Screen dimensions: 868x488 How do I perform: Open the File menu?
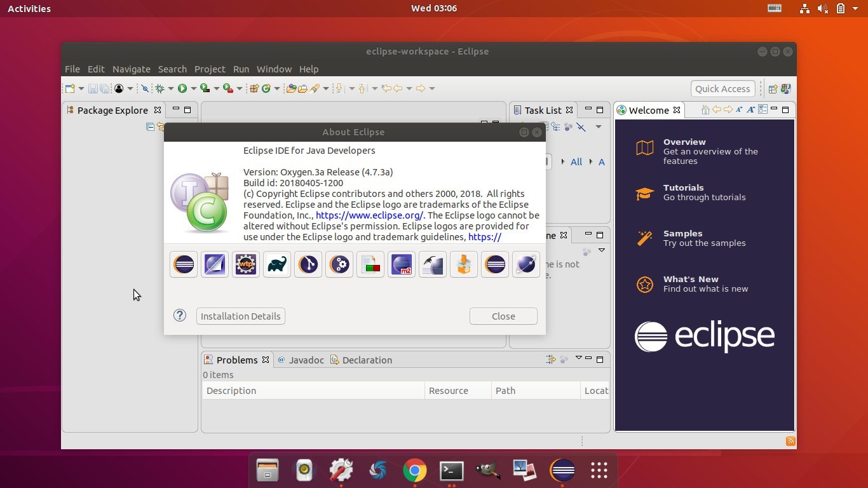72,69
